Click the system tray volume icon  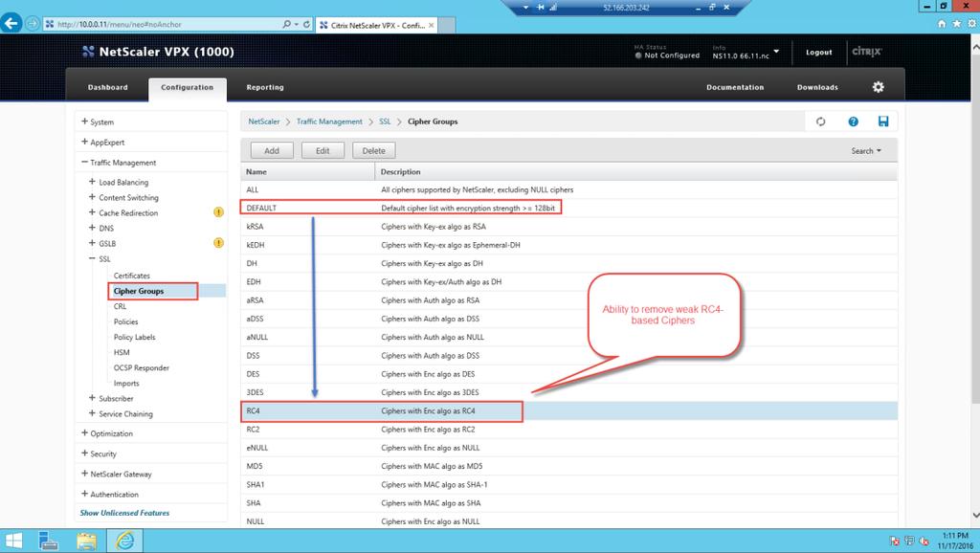(x=924, y=542)
